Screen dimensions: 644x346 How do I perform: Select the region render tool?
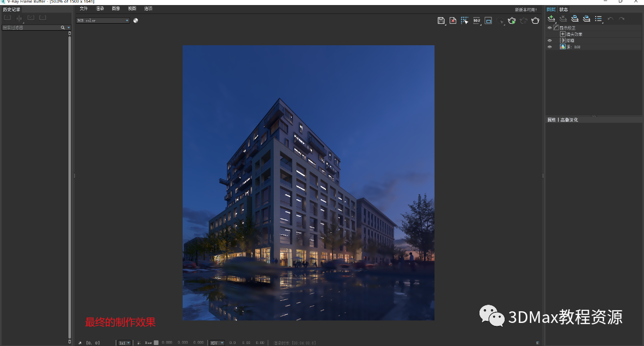(465, 21)
